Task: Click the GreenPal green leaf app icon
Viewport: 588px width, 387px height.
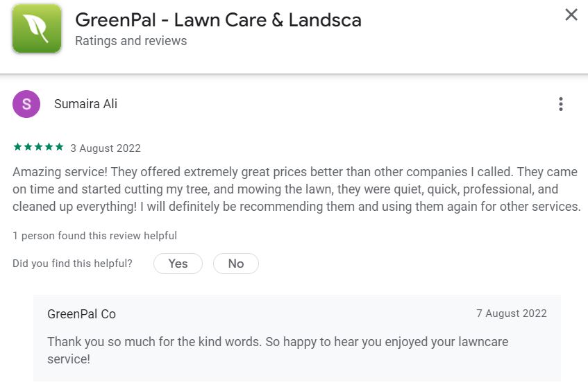Action: [x=36, y=29]
